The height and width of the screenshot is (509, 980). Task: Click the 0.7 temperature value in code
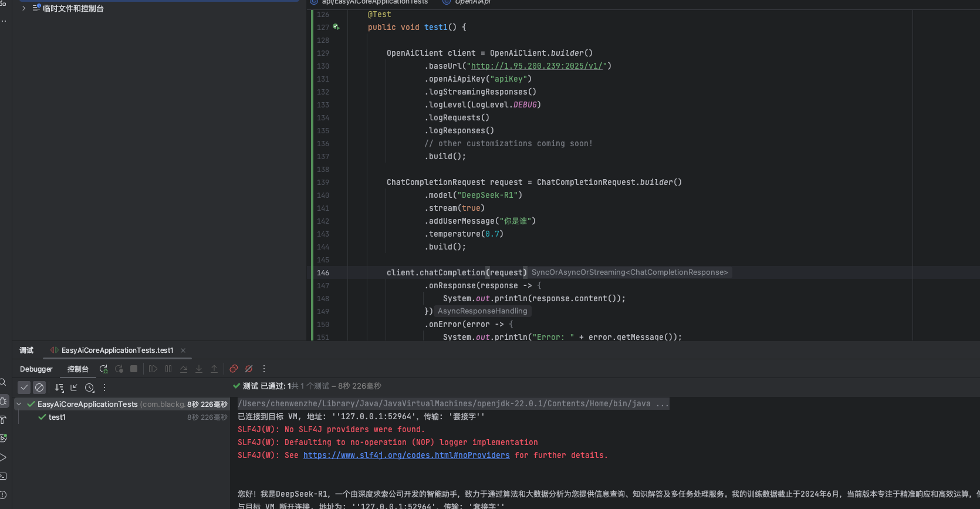point(492,234)
